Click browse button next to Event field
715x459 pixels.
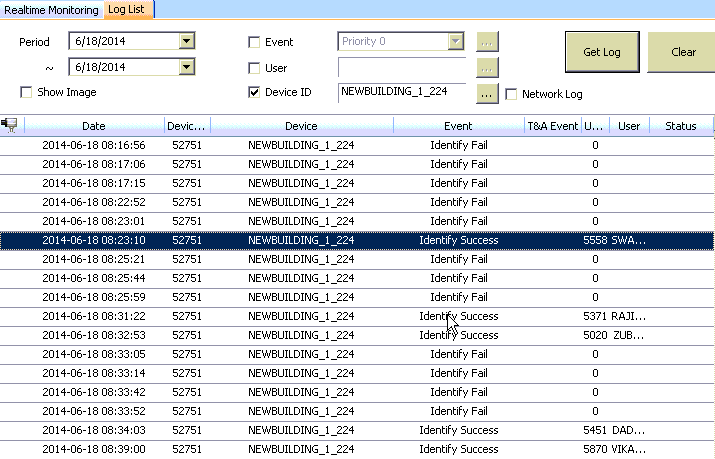[487, 42]
